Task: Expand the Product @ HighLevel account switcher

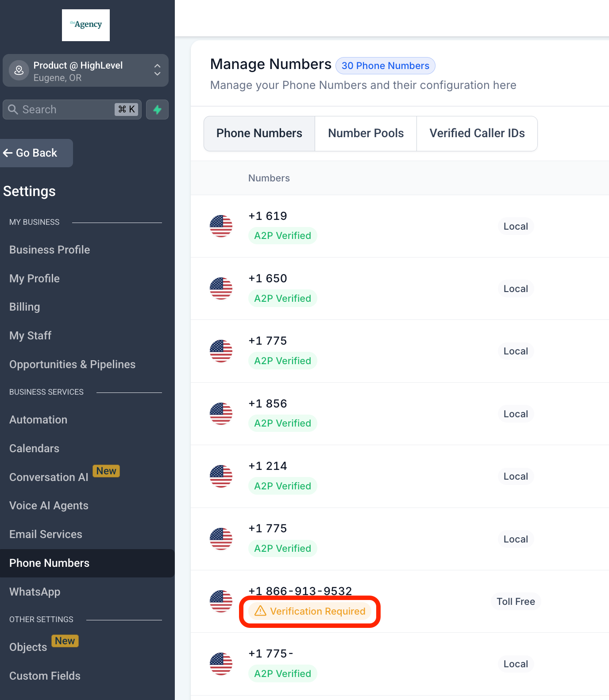Action: pyautogui.click(x=157, y=70)
